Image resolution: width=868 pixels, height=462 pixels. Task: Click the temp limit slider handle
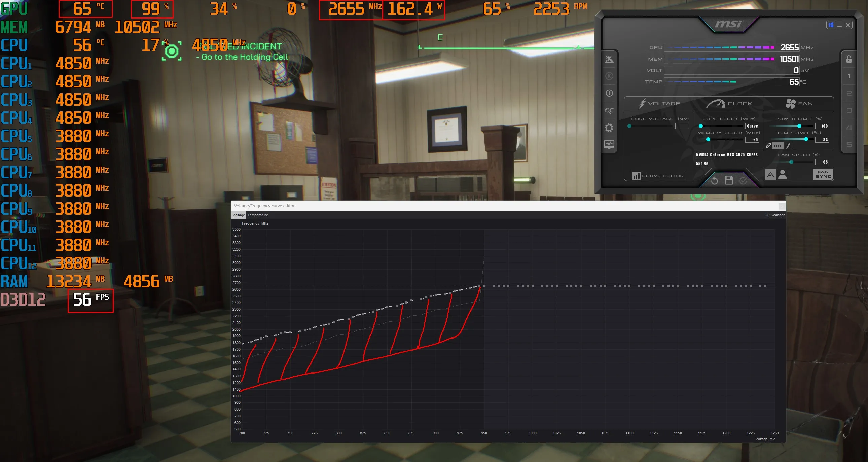click(806, 139)
